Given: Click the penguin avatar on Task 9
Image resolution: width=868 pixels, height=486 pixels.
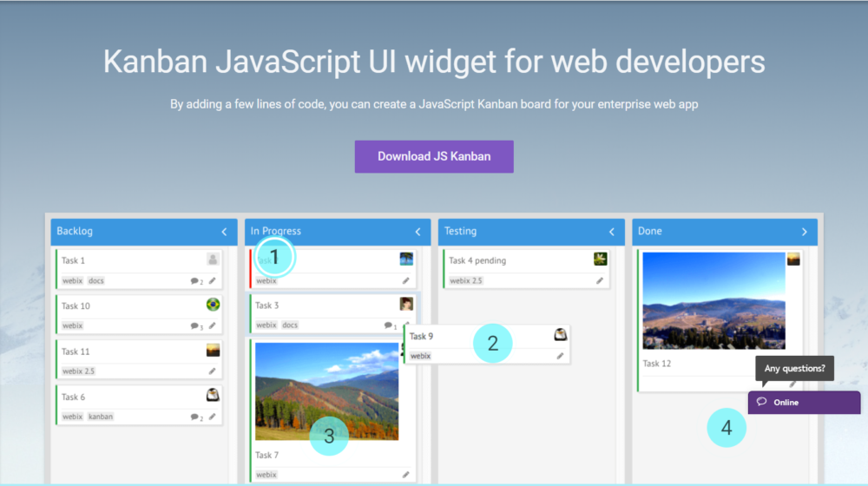Looking at the screenshot, I should tap(560, 334).
